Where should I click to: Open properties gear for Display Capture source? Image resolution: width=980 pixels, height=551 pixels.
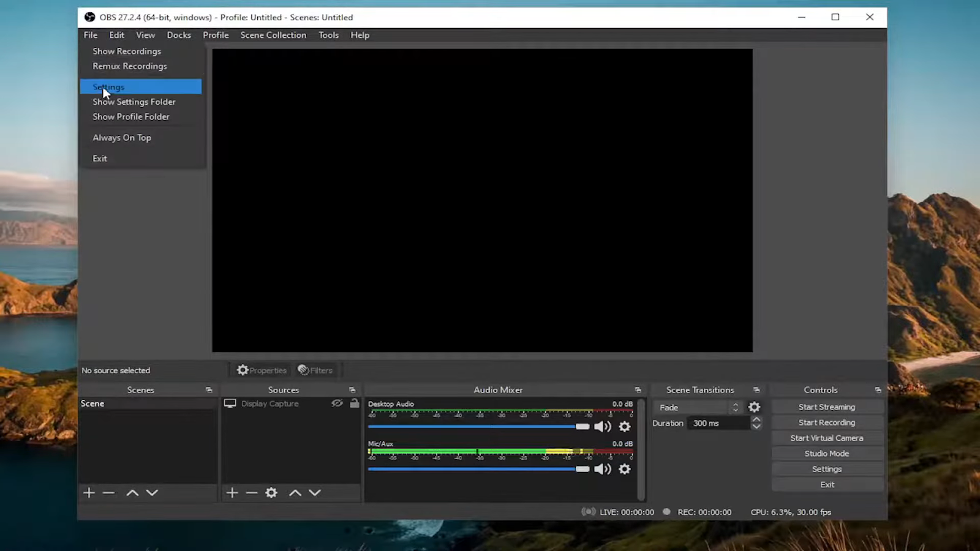click(271, 492)
